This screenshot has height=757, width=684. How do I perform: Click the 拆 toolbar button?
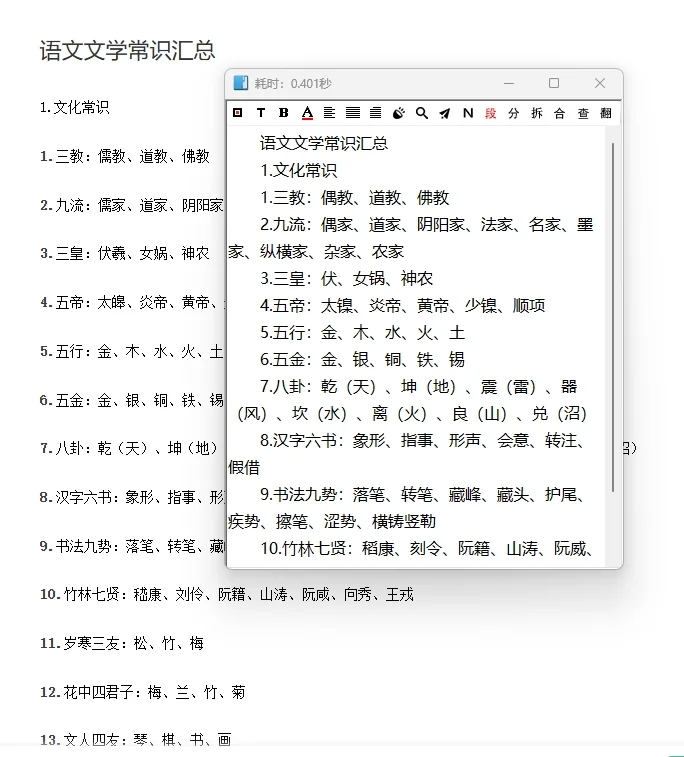[537, 113]
